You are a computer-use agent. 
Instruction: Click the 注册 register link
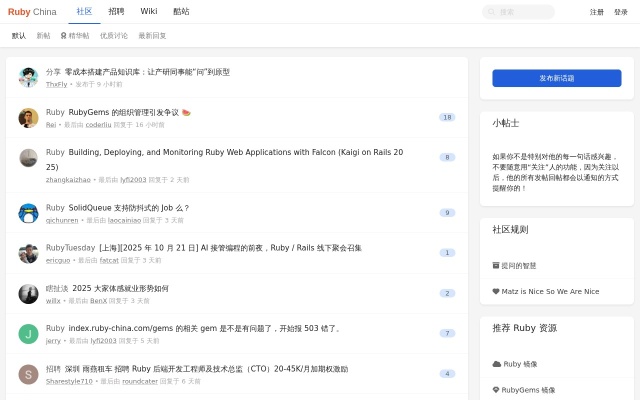pyautogui.click(x=597, y=12)
